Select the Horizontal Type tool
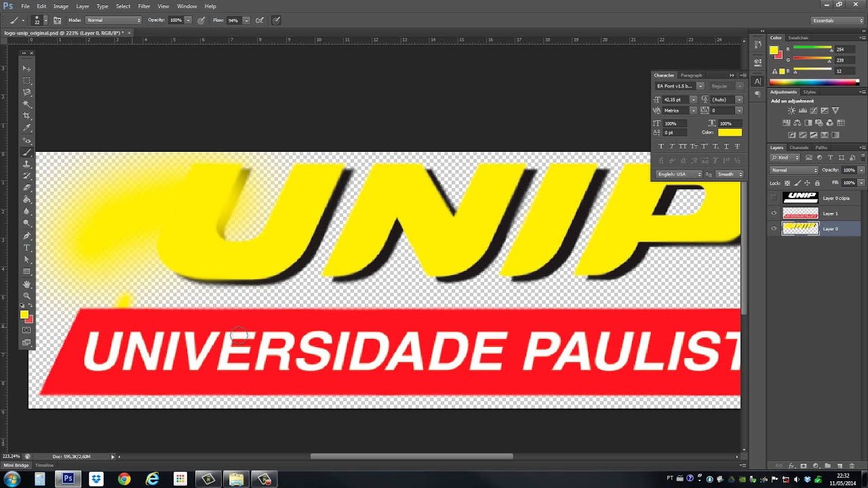The image size is (868, 488). pyautogui.click(x=27, y=248)
